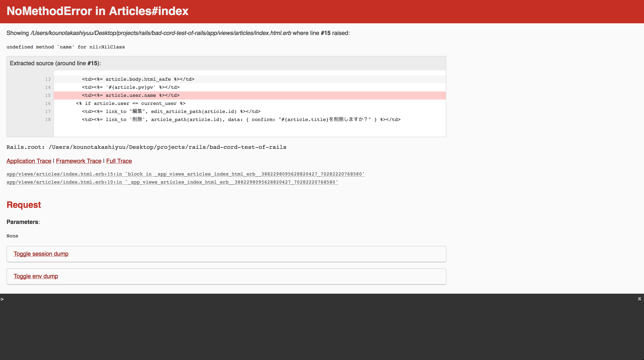Click the edit_article_path link_to code line
Viewport: 644px width, 360px height.
171,111
